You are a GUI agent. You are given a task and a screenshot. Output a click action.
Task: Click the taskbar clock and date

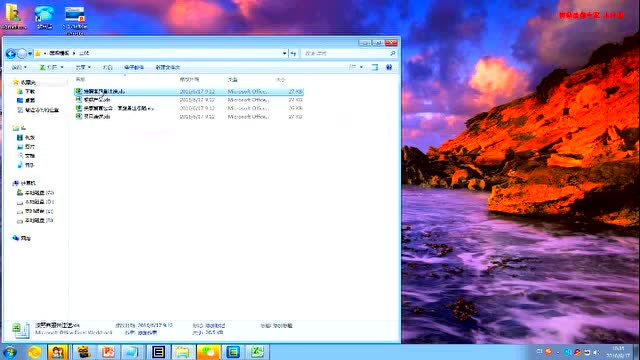click(x=619, y=352)
